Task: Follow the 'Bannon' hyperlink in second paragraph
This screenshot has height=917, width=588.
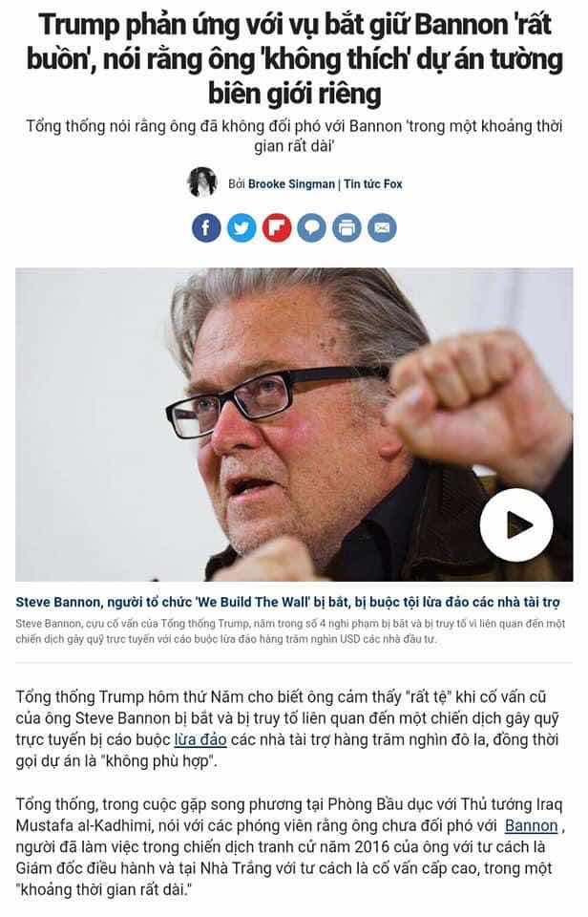Action: (532, 825)
